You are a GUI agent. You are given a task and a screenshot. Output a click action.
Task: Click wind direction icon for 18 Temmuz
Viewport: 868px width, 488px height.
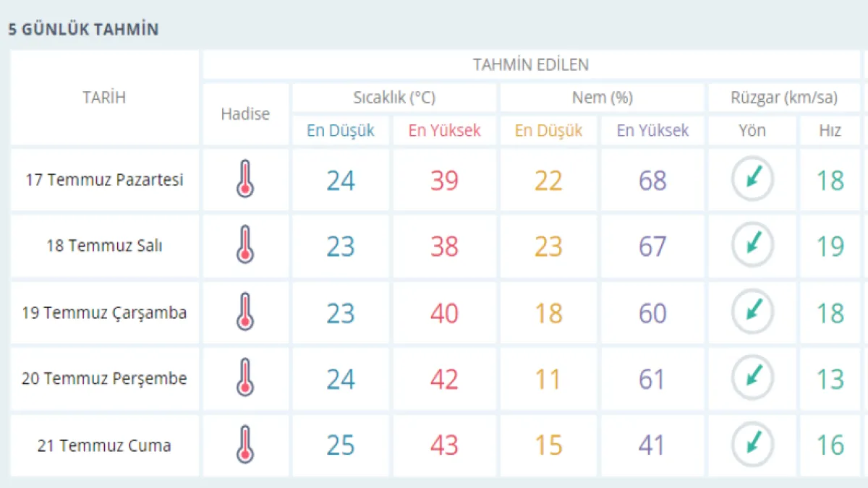[752, 245]
